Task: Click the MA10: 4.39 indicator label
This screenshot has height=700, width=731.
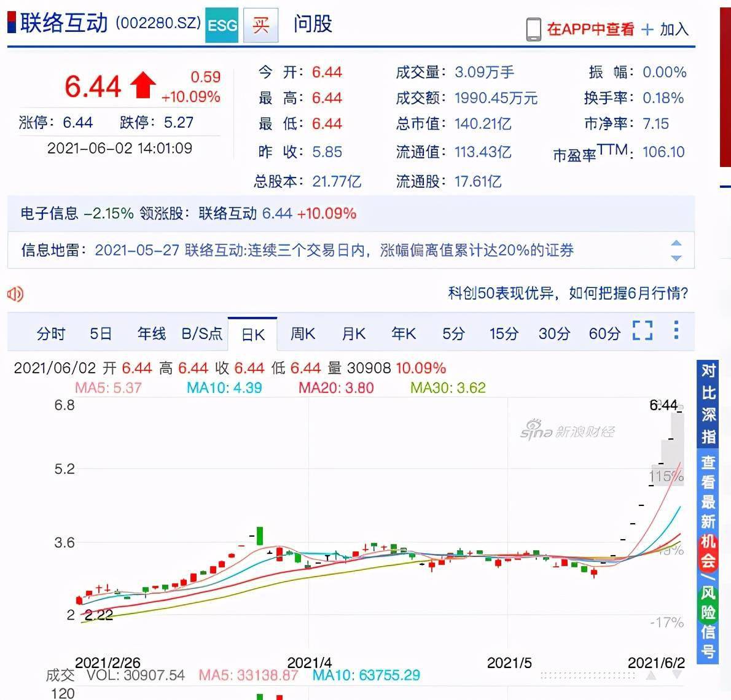Action: (x=224, y=387)
